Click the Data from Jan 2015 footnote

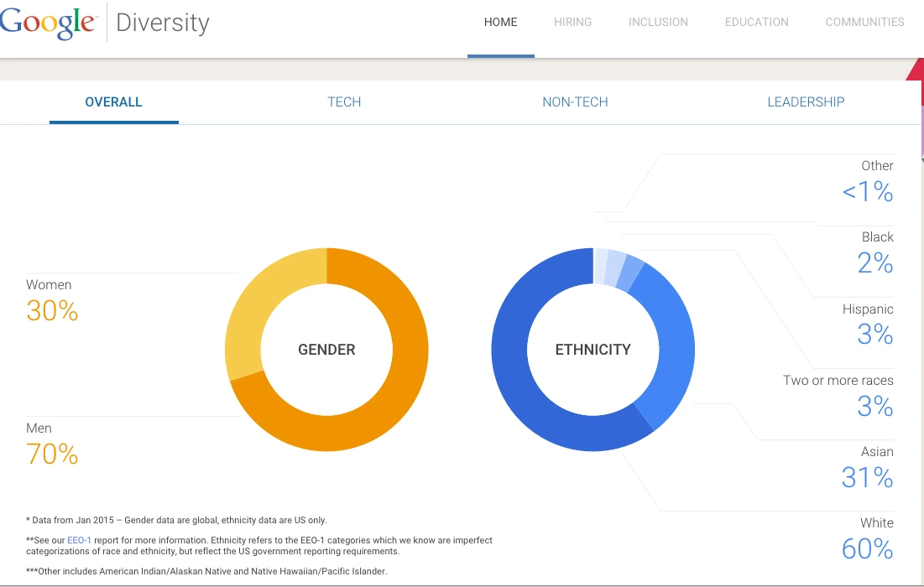pos(176,520)
